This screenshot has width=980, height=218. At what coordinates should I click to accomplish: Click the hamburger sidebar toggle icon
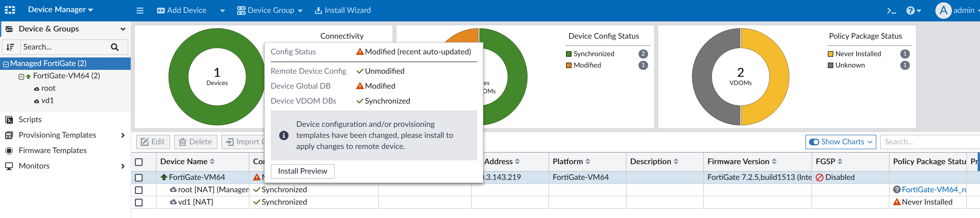tap(140, 10)
